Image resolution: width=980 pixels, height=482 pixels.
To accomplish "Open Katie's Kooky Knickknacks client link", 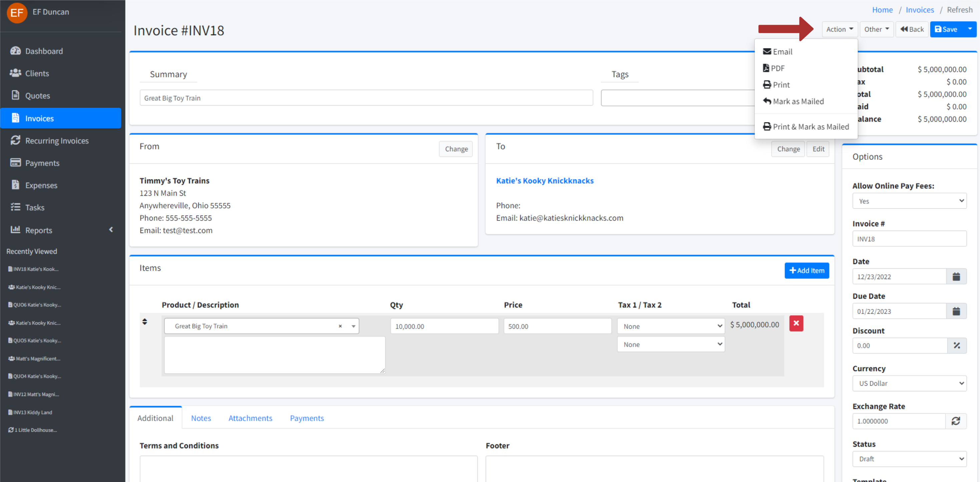I will click(x=544, y=181).
